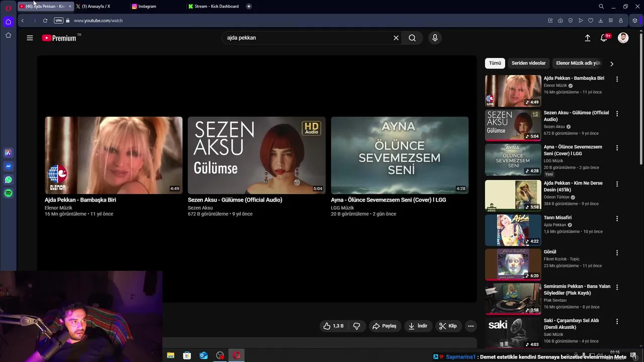Open options for Tanrı Misafiri sidebar item
644x362 pixels.
pos(617,219)
